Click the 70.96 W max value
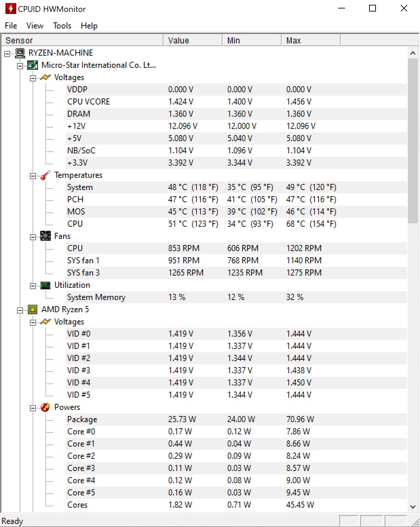This screenshot has width=420, height=527. click(x=300, y=419)
